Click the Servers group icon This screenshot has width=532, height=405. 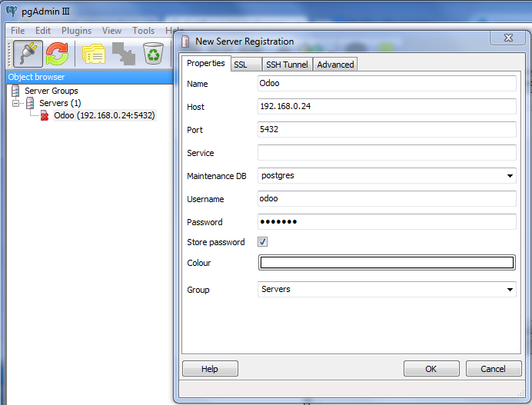pos(30,103)
